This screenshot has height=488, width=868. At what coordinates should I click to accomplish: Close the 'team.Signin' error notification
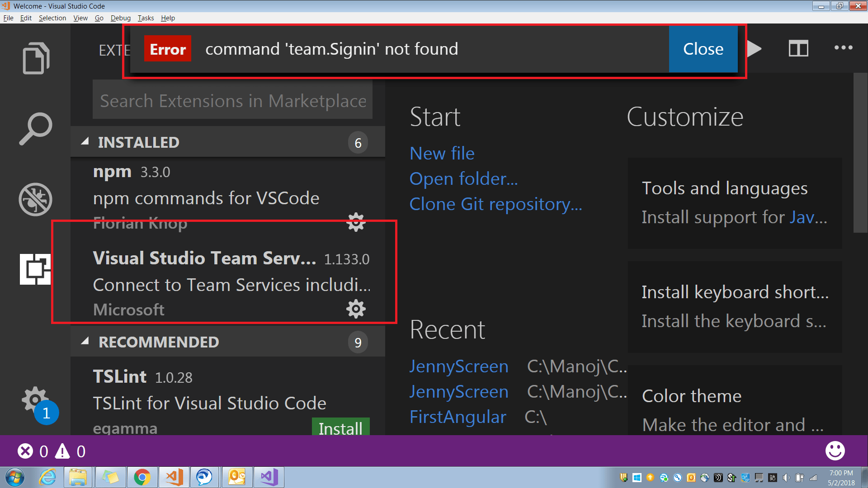pos(703,49)
